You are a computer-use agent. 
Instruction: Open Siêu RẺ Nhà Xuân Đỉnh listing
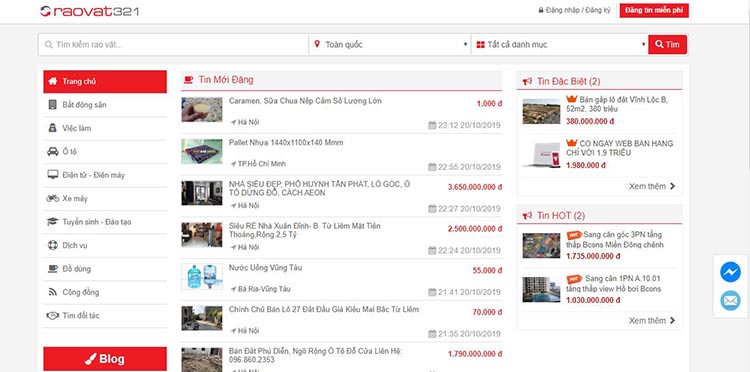click(x=305, y=230)
